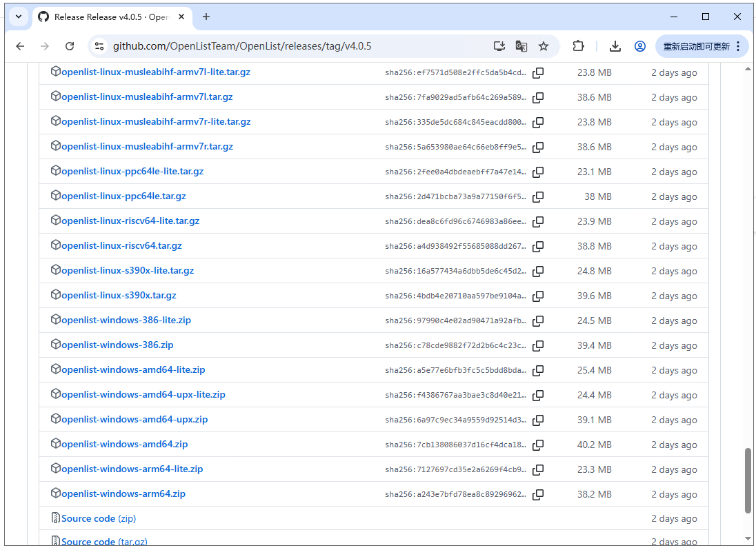Copy SHA256 of openlist-linux-musleabihf-armv7l.tar.gz
This screenshot has height=550, width=756.
pyautogui.click(x=538, y=97)
